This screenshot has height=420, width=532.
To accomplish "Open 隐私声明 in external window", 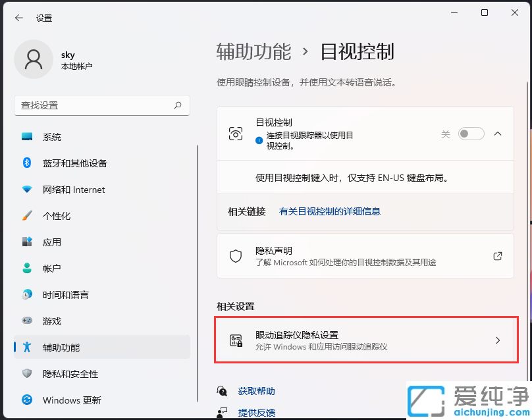I will coord(497,256).
